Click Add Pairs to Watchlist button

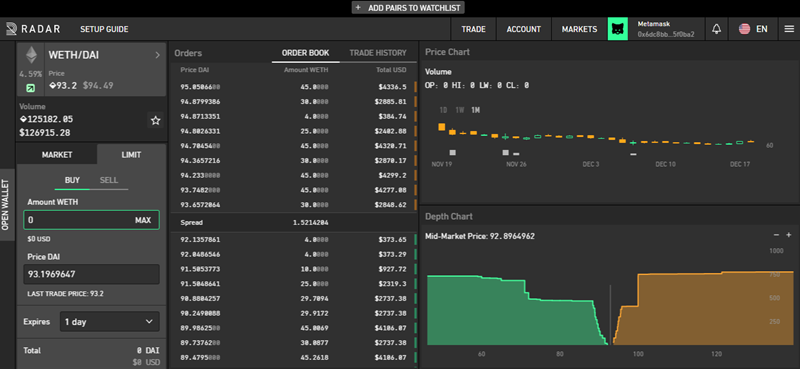[x=408, y=8]
